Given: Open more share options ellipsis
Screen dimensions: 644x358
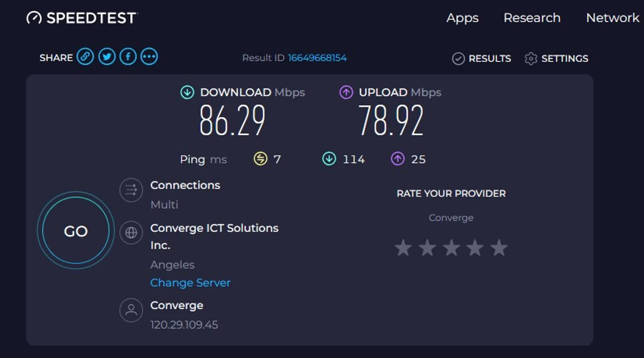Looking at the screenshot, I should [x=149, y=57].
